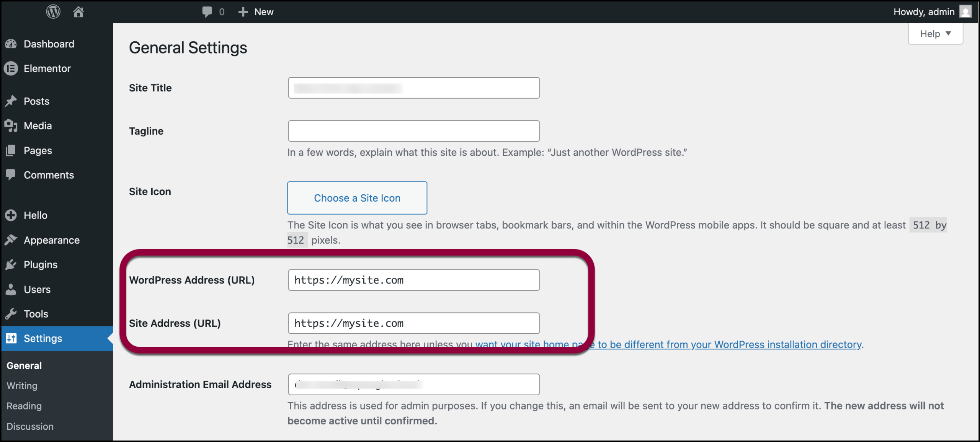Click the Posts pushpin icon
Screen dimensions: 980x442
11,101
